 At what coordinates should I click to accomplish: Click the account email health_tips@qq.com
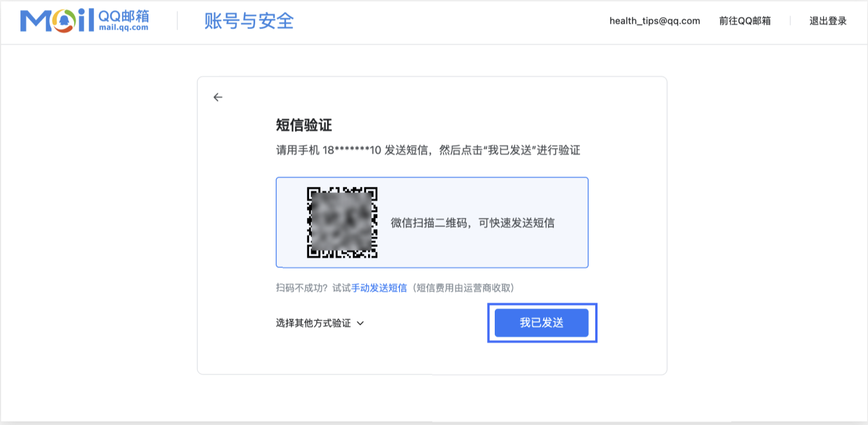pyautogui.click(x=654, y=21)
